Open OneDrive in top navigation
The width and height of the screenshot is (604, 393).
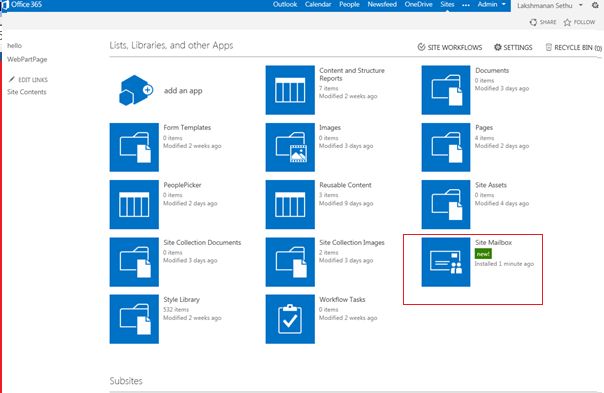[418, 4]
